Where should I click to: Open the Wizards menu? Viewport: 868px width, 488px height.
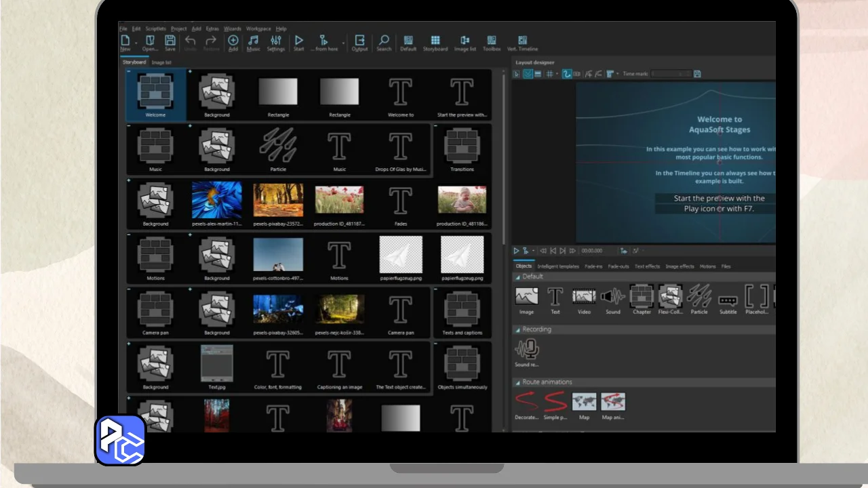click(232, 29)
